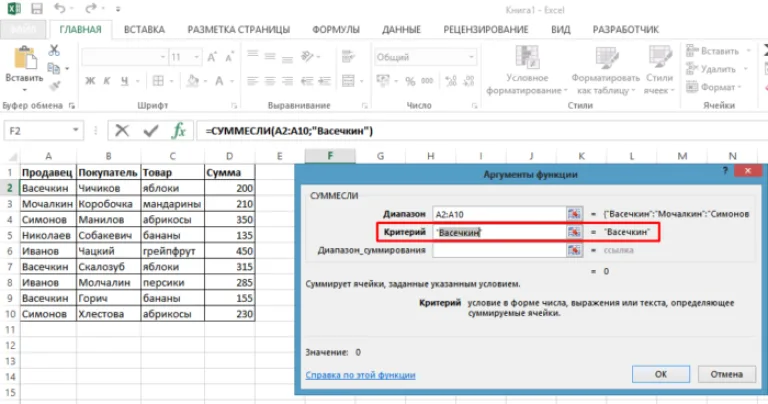The width and height of the screenshot is (768, 404).
Task: Click the Отмена button
Action: tap(727, 374)
